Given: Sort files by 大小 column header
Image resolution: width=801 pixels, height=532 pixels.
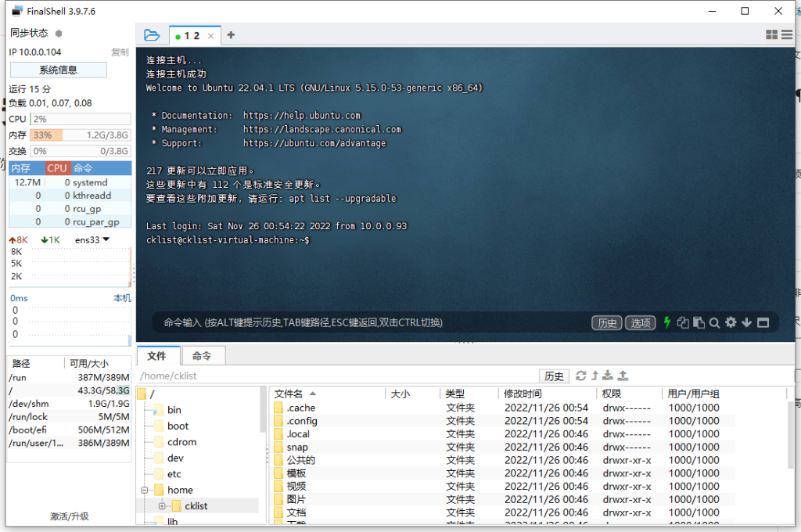Looking at the screenshot, I should (413, 394).
